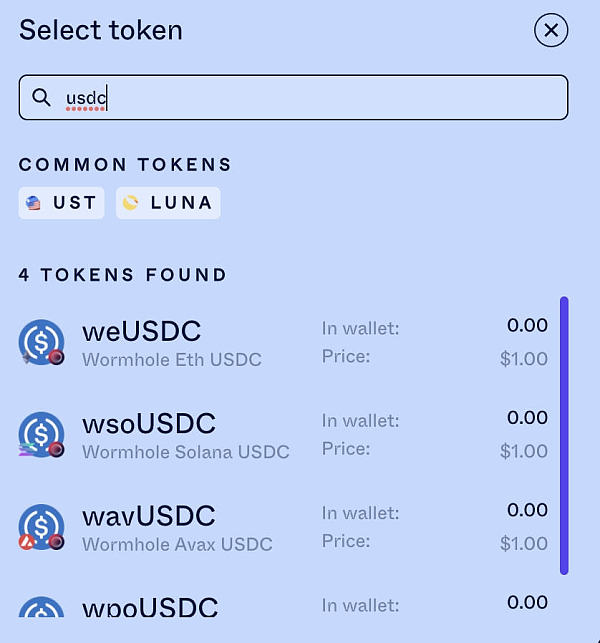Image resolution: width=600 pixels, height=643 pixels.
Task: Click the wavUSDC token icon
Action: [41, 527]
